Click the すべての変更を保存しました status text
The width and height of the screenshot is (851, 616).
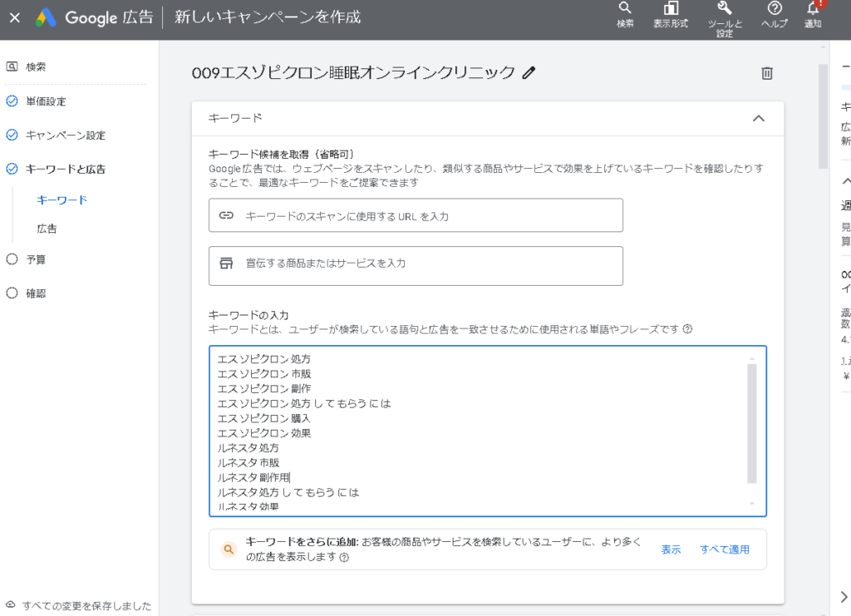[86, 606]
